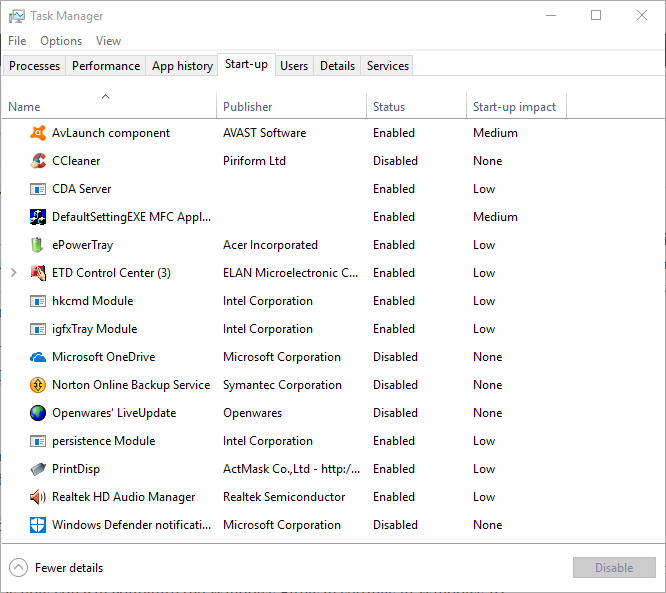Select the CCleaner entry name

pos(76,161)
